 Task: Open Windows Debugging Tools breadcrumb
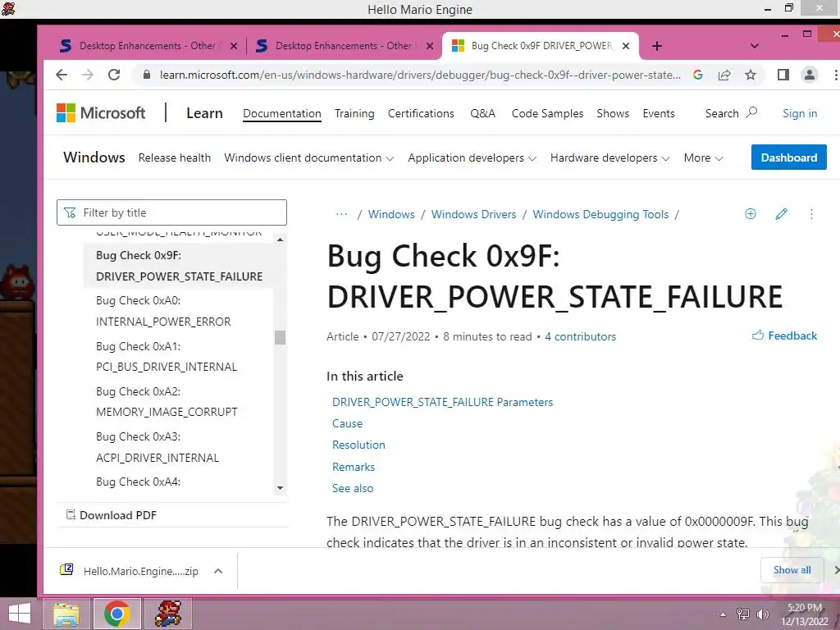[600, 214]
